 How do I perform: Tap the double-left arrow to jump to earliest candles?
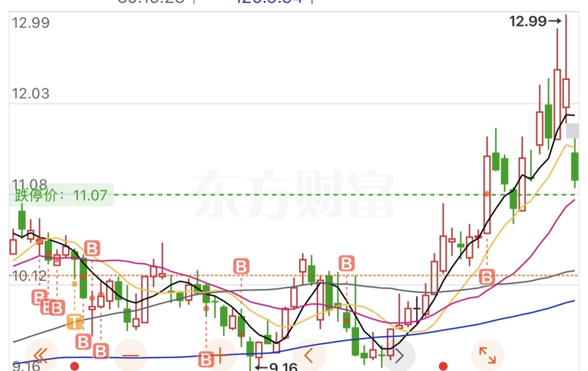click(x=41, y=356)
